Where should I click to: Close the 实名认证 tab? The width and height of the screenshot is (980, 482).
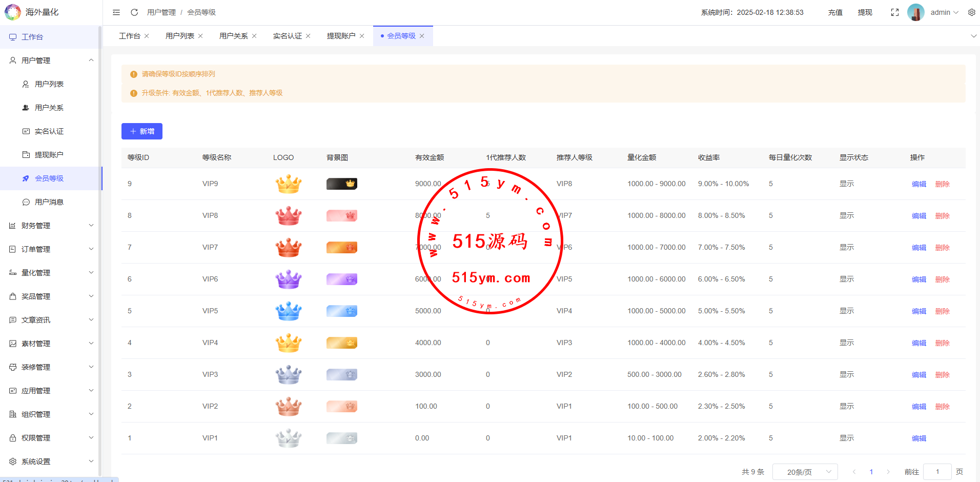[308, 36]
